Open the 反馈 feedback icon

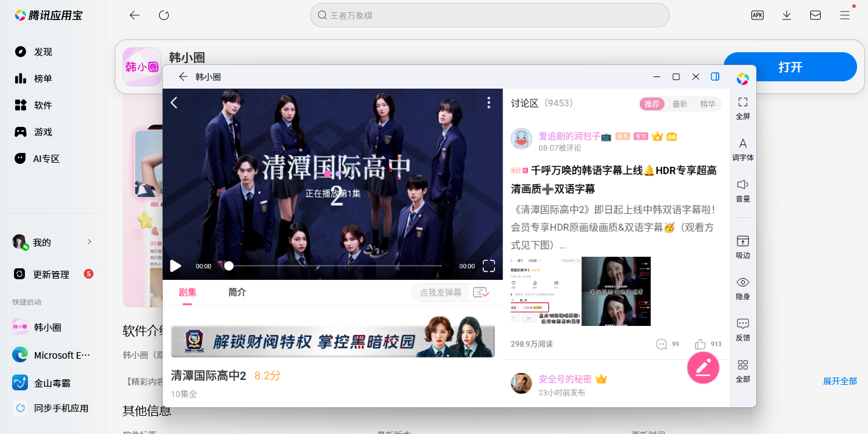[x=743, y=324]
